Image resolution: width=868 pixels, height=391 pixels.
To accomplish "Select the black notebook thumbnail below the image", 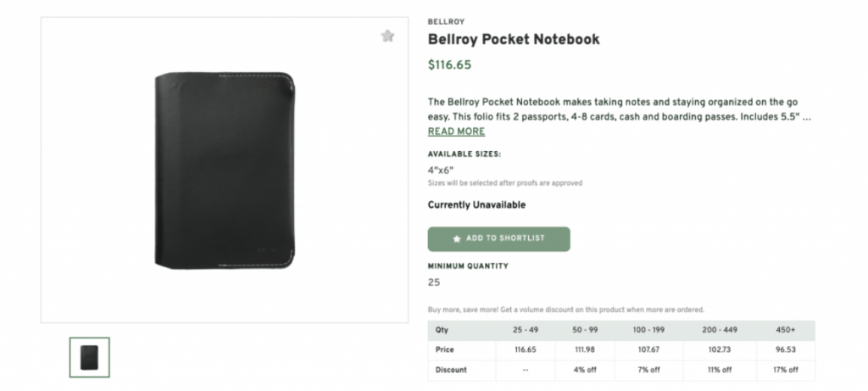I will coord(89,357).
